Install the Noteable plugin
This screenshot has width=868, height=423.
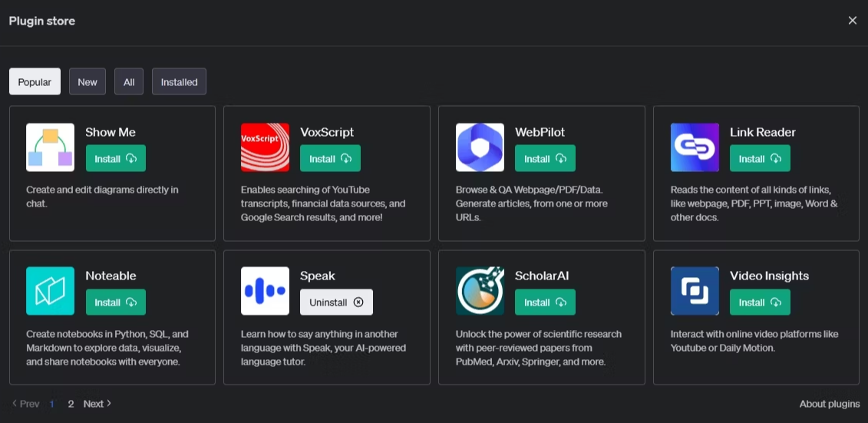click(116, 302)
